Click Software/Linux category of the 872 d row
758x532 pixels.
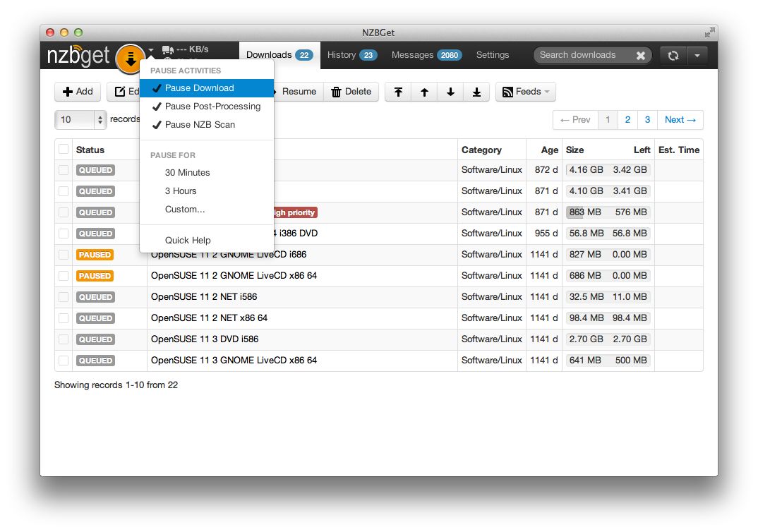point(492,170)
